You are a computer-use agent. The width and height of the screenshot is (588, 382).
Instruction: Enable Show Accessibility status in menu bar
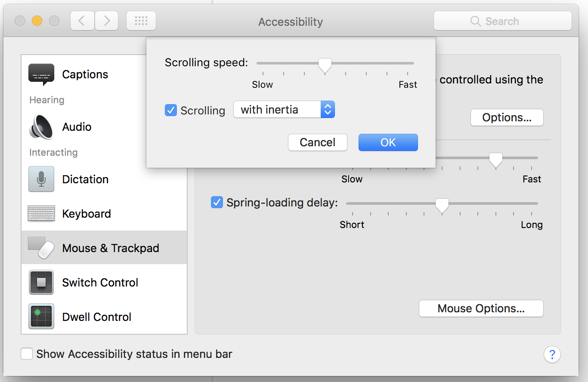pyautogui.click(x=27, y=354)
